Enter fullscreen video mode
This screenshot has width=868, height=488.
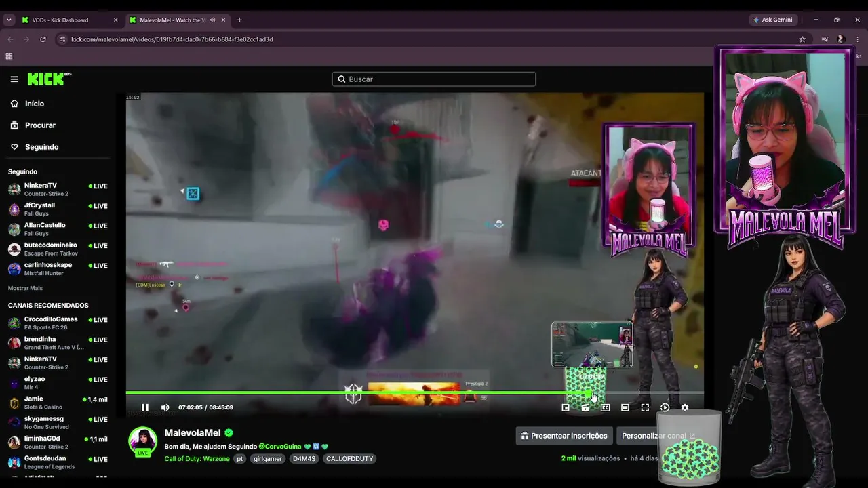pos(645,407)
